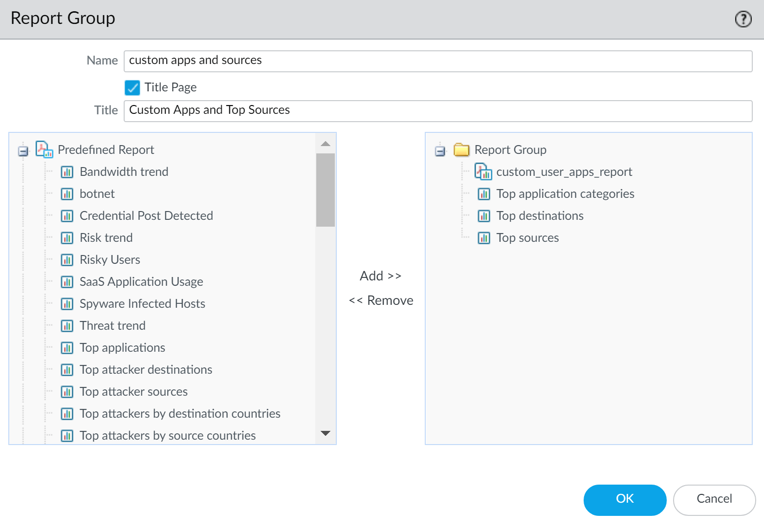Click the predefined list scrollbar thumb
This screenshot has width=764, height=532.
(x=325, y=190)
